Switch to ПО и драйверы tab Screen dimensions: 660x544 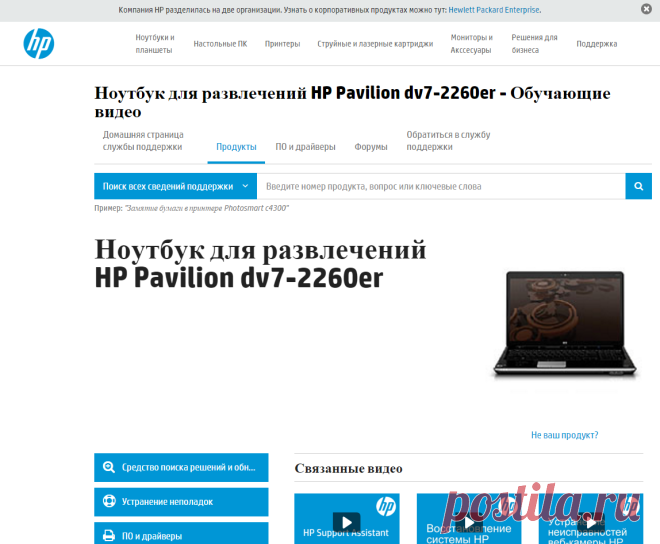click(x=305, y=147)
